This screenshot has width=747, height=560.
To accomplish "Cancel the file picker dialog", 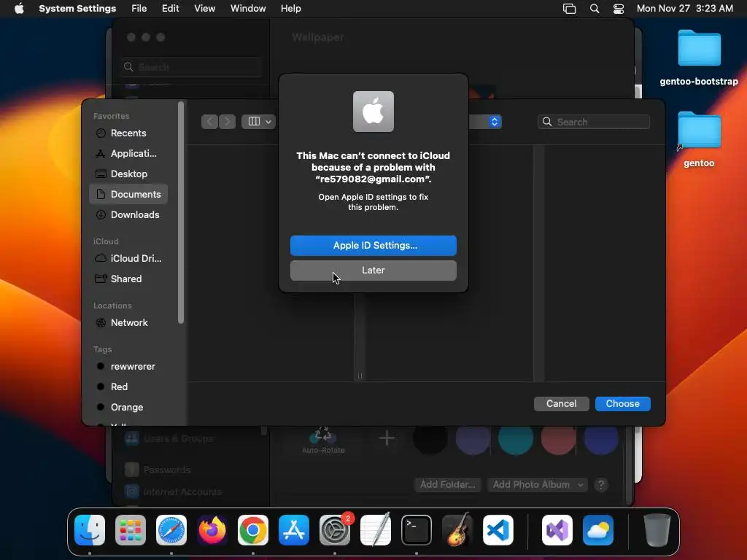I will click(561, 404).
